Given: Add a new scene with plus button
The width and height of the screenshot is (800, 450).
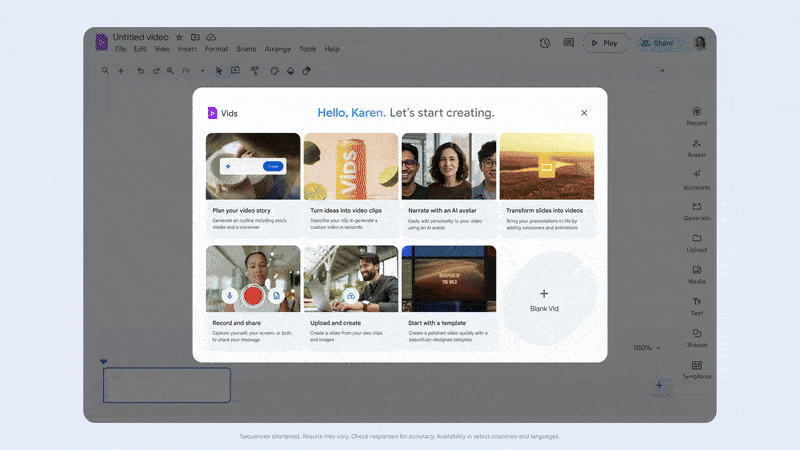Looking at the screenshot, I should (659, 385).
